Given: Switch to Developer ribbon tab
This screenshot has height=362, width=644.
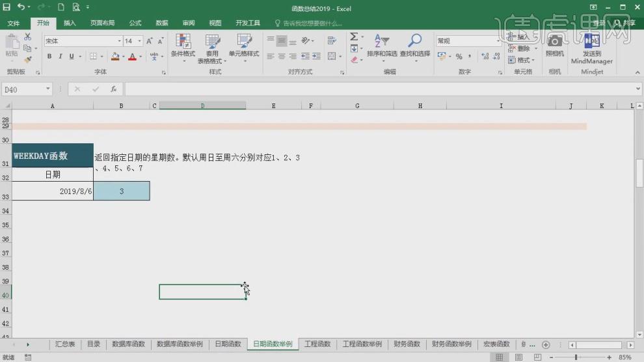Looking at the screenshot, I should coord(248,23).
